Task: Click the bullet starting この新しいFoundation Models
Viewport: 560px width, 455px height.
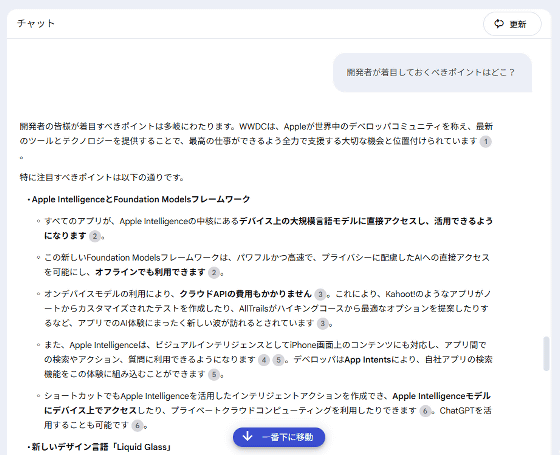Action: coord(267,265)
